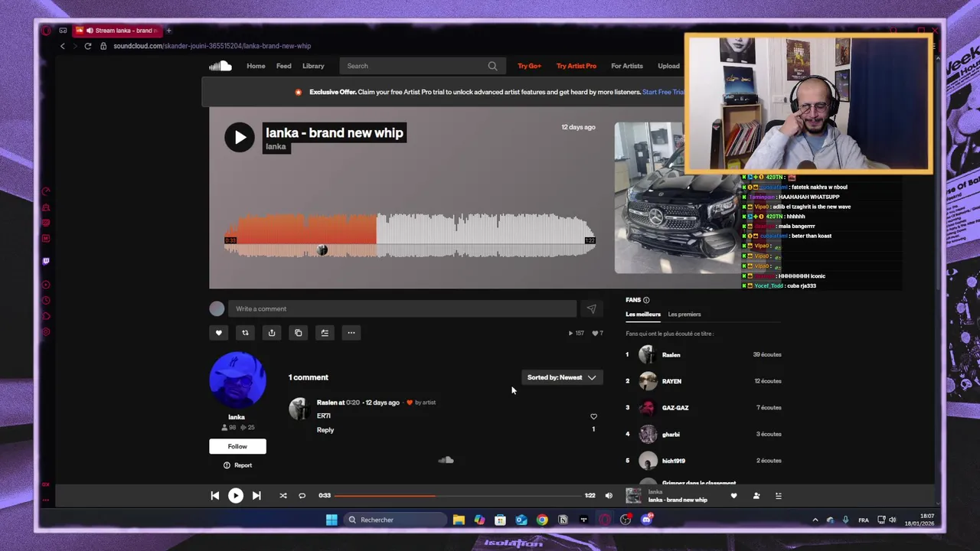This screenshot has height=551, width=980.
Task: Open the More options three-dots button
Action: click(x=351, y=333)
